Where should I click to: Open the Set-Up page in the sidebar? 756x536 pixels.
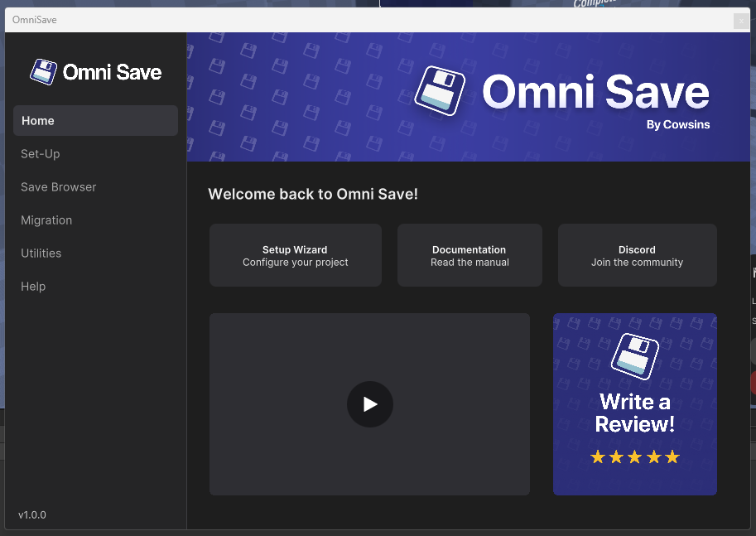point(41,154)
